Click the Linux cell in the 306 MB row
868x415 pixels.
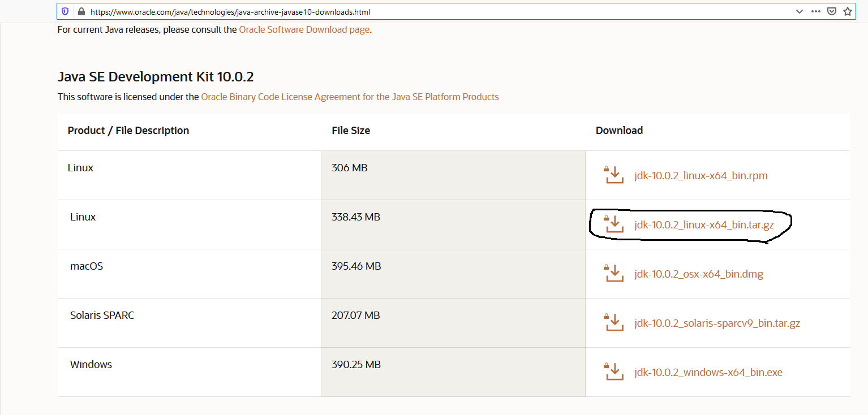(189, 175)
